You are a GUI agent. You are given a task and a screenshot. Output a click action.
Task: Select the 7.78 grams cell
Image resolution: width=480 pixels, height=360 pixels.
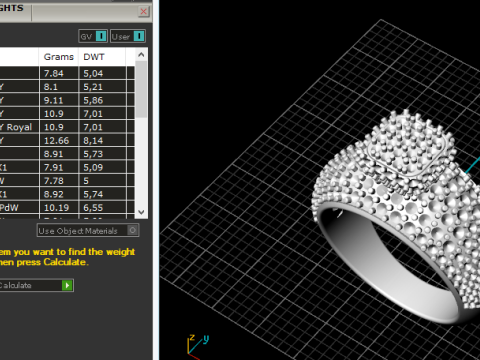59,180
